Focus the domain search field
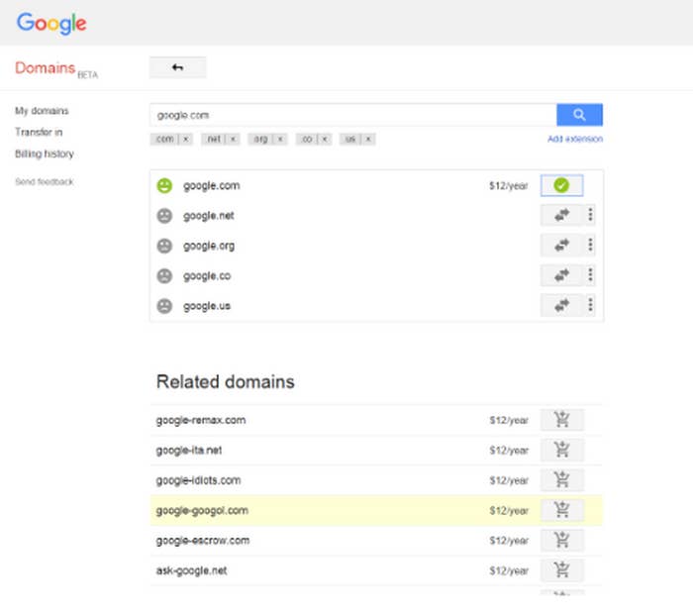The image size is (693, 616). coord(352,115)
